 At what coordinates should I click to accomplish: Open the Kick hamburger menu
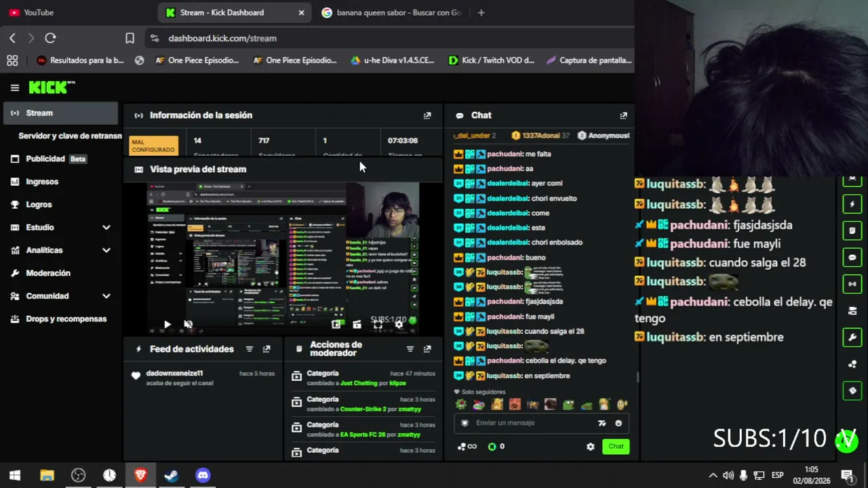[x=14, y=87]
